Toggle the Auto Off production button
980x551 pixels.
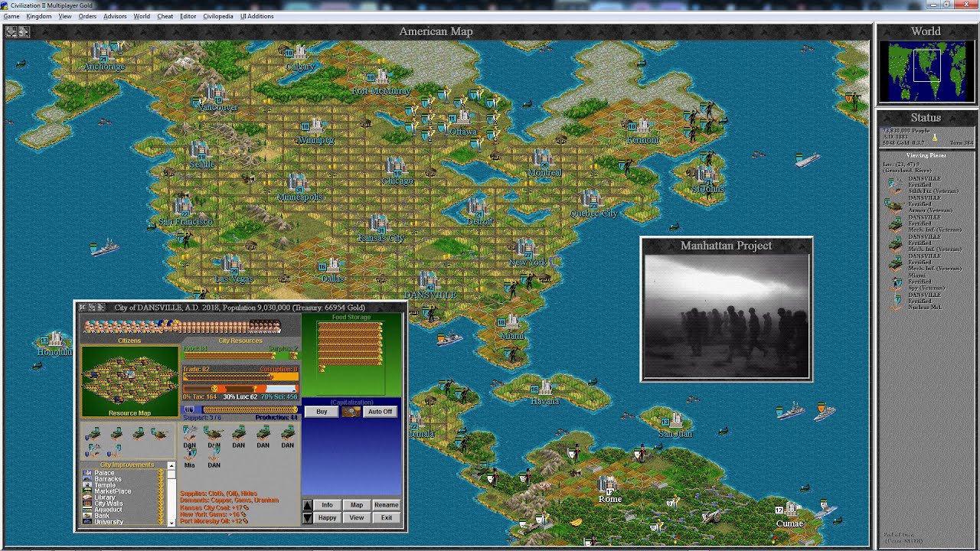(380, 412)
